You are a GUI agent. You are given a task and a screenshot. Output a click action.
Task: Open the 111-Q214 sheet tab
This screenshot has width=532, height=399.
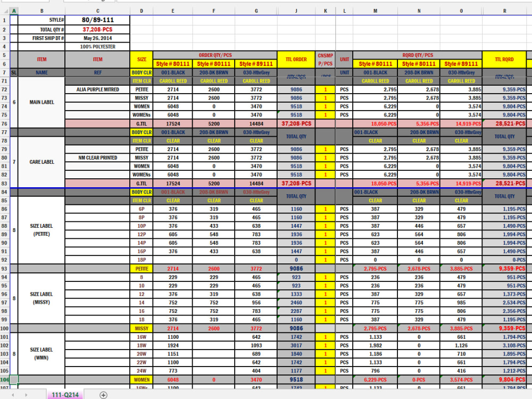65,395
